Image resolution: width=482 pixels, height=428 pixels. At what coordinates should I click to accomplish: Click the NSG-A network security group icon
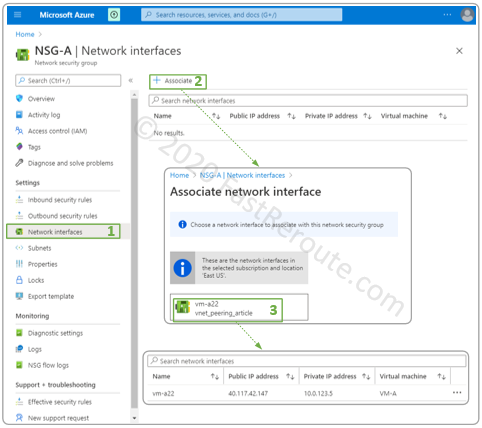pyautogui.click(x=23, y=54)
